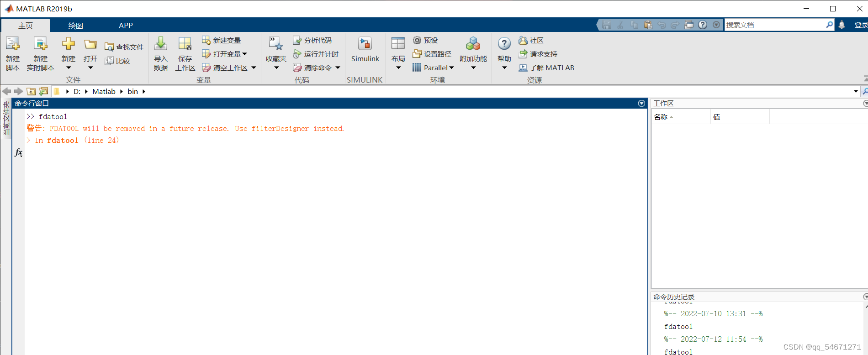Click the fdatool link in warning
868x355 pixels.
(x=63, y=141)
